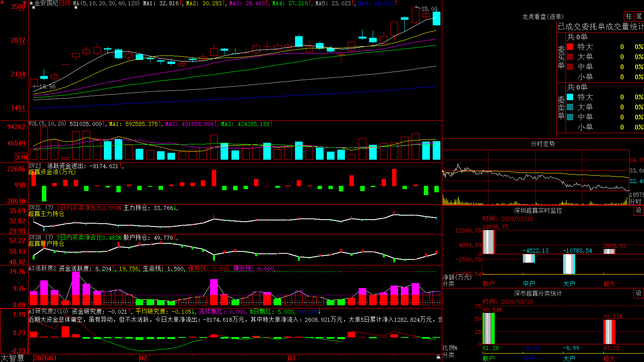Screen dimensions: 644x362
Task: Switch to 柱 bar view button
Action: [629, 16]
